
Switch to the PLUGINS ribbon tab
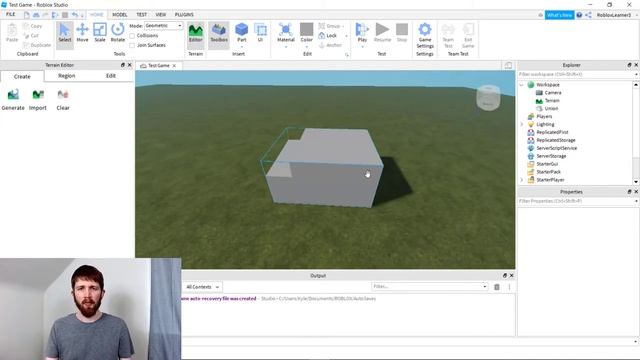(x=184, y=15)
